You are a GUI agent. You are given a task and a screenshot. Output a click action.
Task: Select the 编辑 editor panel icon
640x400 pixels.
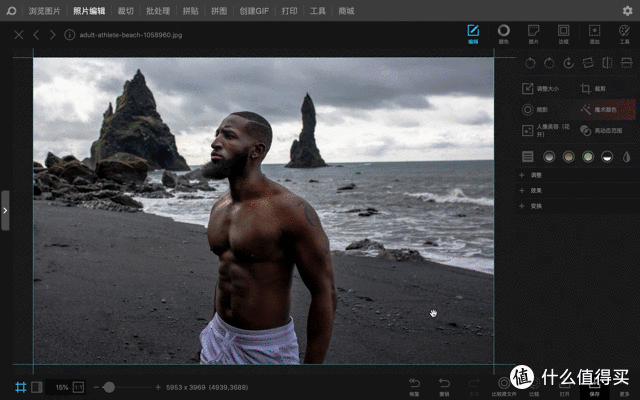coord(473,34)
